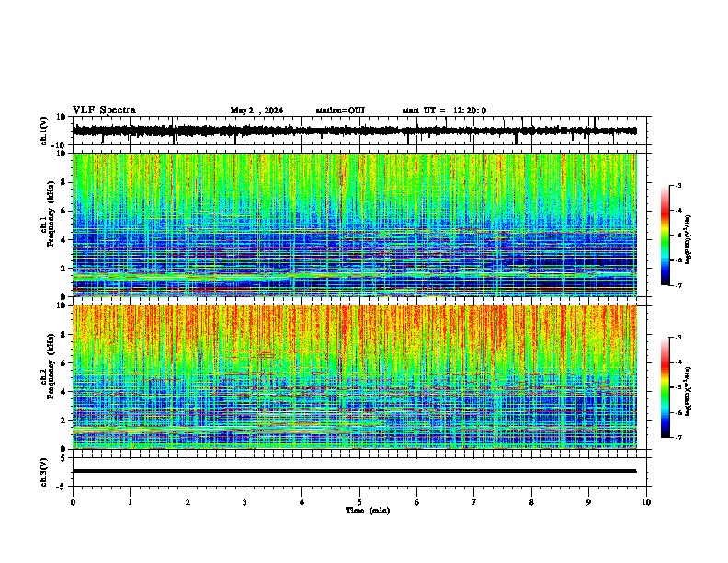
Task: Click the ch.1 waveform trace panel
Action: (361, 131)
